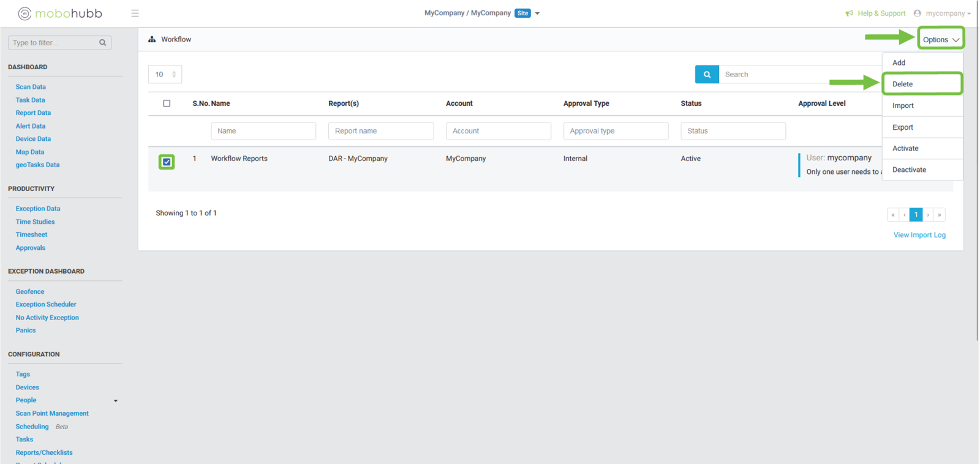Expand the People submenu in sidebar
This screenshot has height=464, width=980.
(x=115, y=401)
